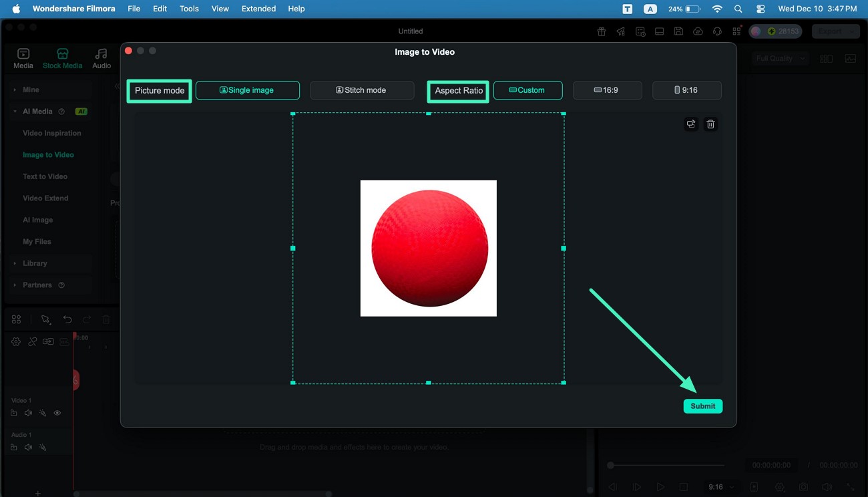The image size is (868, 497).
Task: Click the magic wand icon on Video 1
Action: pos(43,413)
